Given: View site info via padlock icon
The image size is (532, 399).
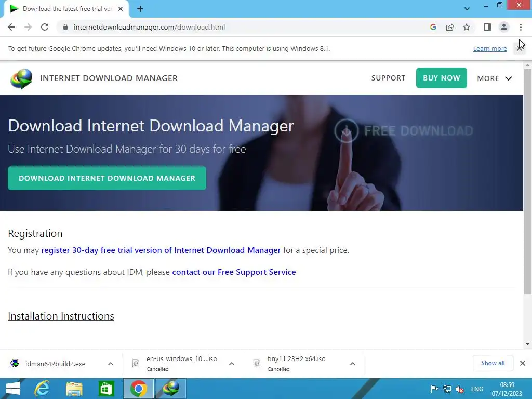Looking at the screenshot, I should [65, 27].
